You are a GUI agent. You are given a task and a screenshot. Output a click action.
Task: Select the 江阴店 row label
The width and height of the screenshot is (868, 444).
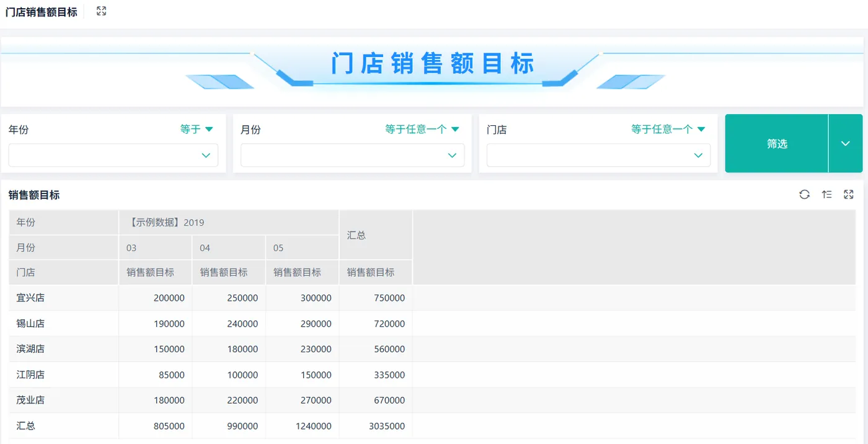click(x=30, y=375)
